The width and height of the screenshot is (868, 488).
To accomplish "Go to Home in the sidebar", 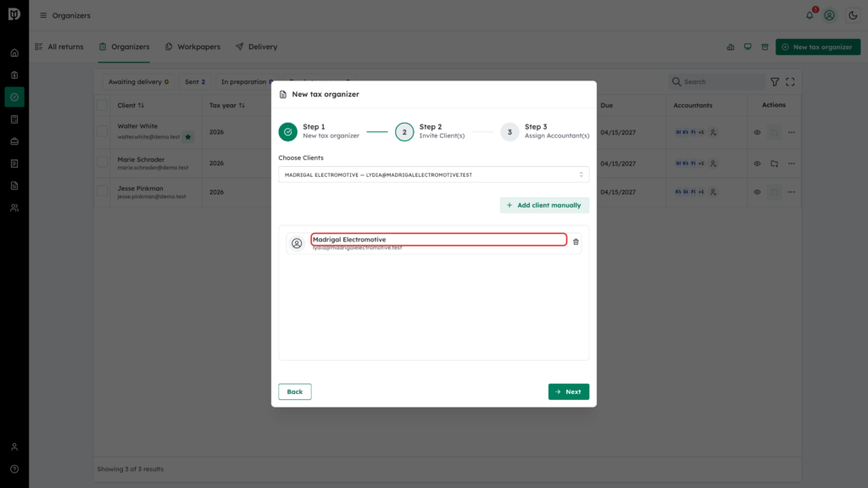I will [14, 53].
